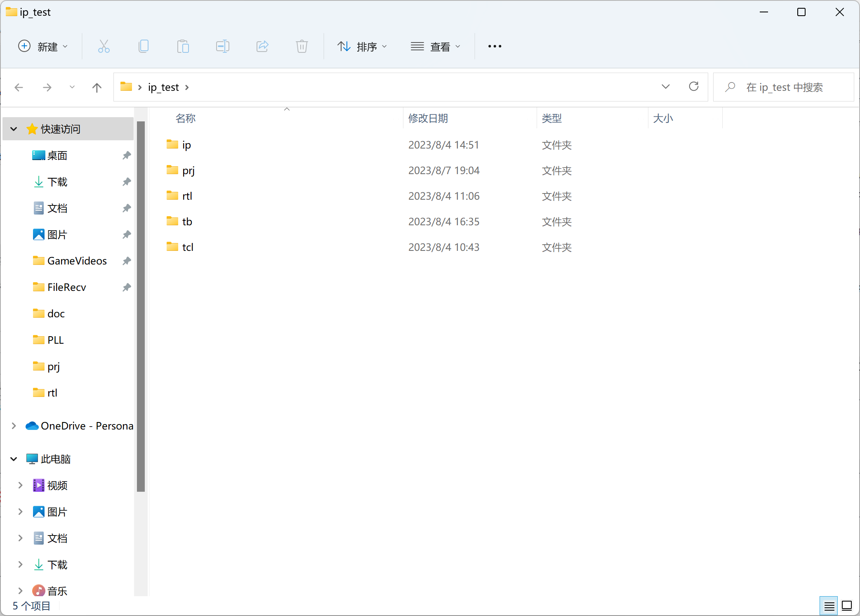Open Pictures (图片) in Quick access
Screen dimensions: 860x616
pos(57,235)
